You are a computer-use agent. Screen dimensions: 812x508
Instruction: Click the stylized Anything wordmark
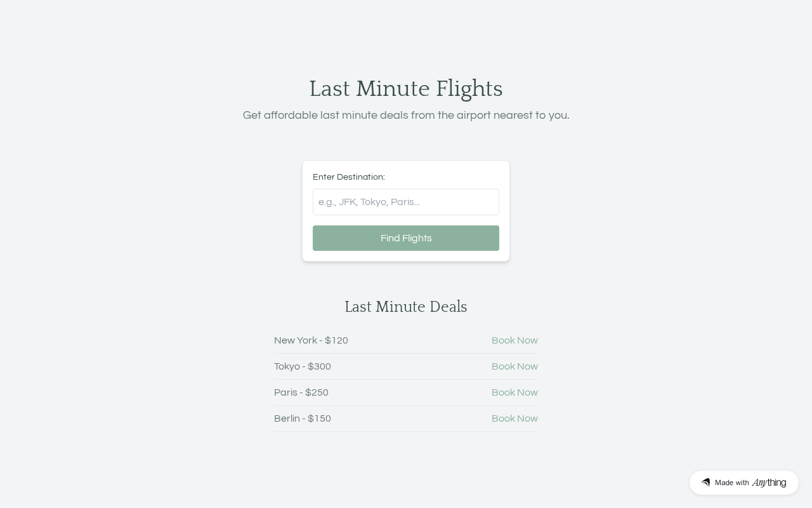[769, 483]
